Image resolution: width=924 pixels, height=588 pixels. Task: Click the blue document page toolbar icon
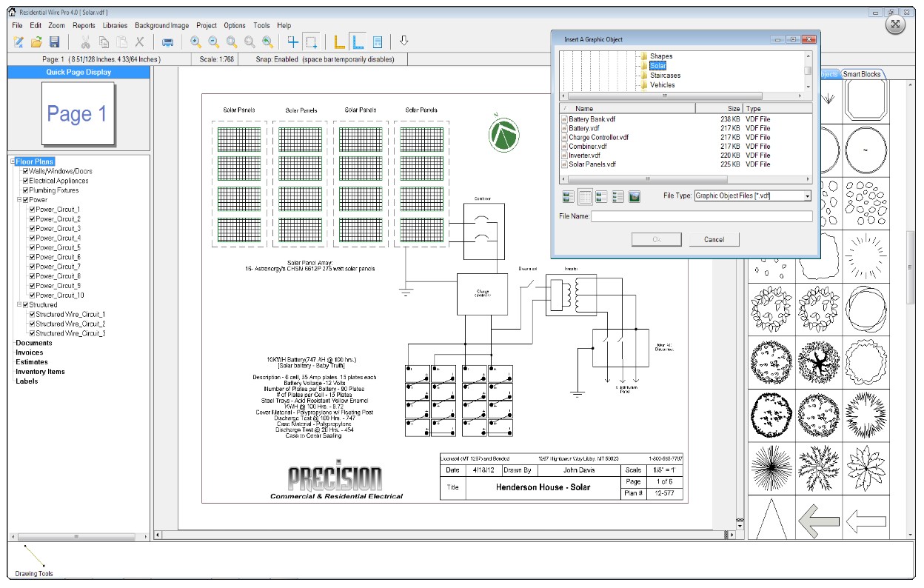[x=377, y=42]
